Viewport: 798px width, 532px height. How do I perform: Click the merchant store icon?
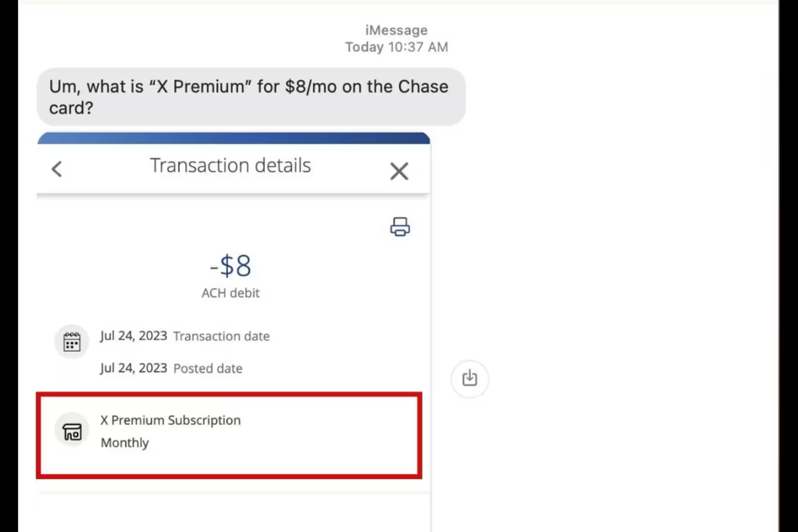pos(72,431)
